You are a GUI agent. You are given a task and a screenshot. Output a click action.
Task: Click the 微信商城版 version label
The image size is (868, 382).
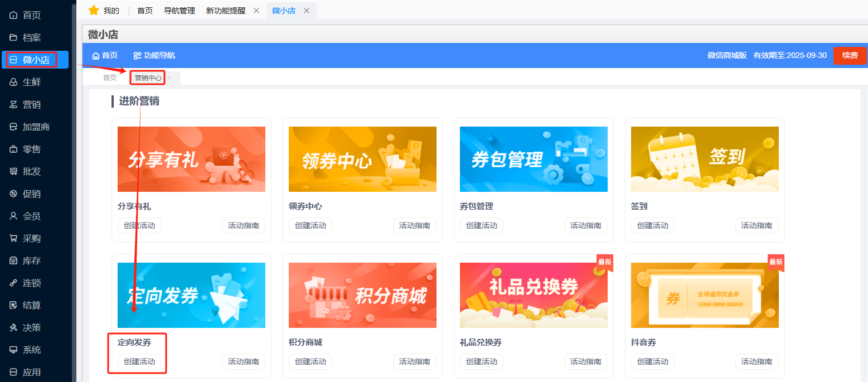727,56
